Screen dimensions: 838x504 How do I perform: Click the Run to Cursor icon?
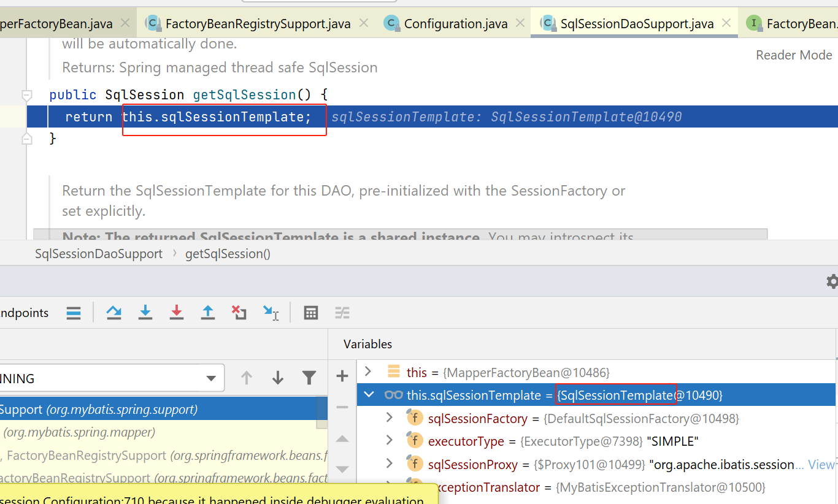(x=271, y=313)
